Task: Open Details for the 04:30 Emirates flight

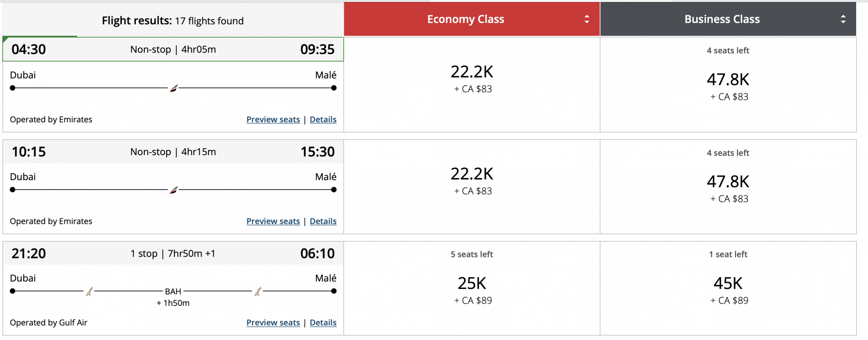Action: click(x=323, y=120)
